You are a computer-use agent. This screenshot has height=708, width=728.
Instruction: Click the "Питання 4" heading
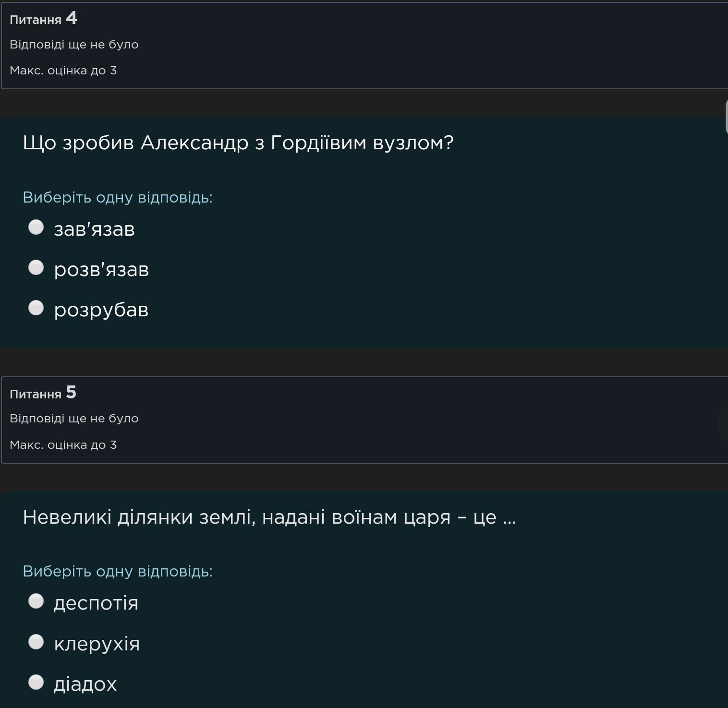(43, 19)
